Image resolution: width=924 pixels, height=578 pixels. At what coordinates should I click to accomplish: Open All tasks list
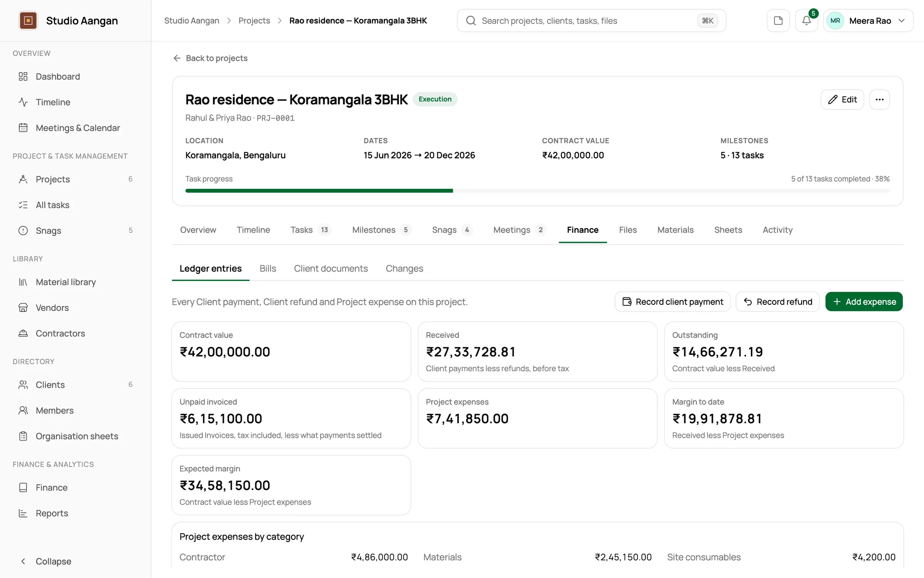75,205
